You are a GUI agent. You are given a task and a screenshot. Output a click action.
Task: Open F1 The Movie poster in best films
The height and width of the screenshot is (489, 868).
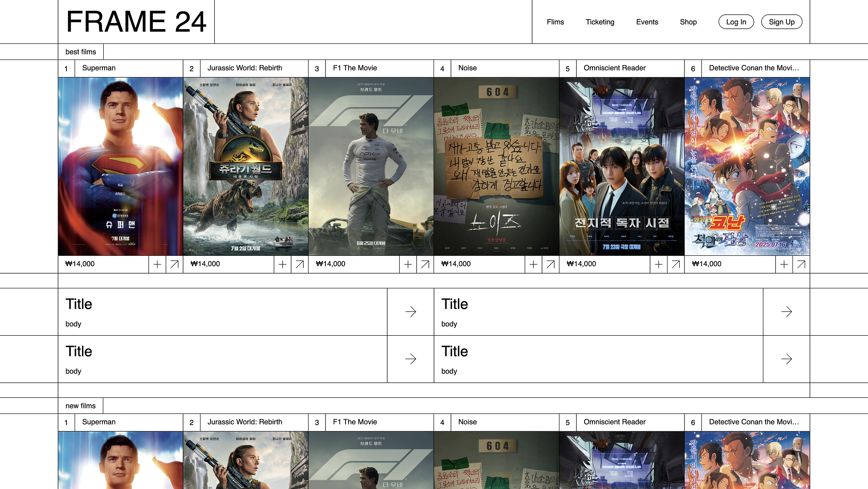[x=371, y=166]
